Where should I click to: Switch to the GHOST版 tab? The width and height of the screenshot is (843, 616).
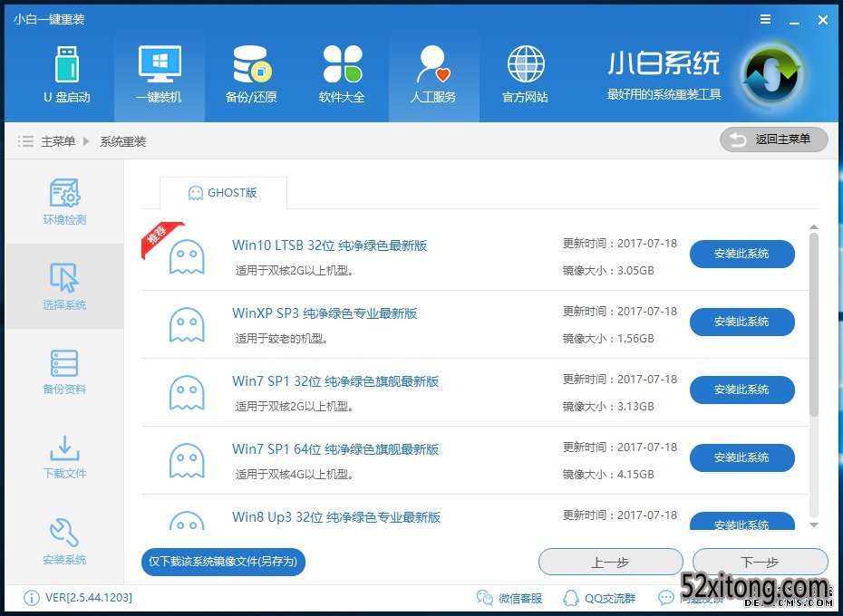[x=223, y=192]
